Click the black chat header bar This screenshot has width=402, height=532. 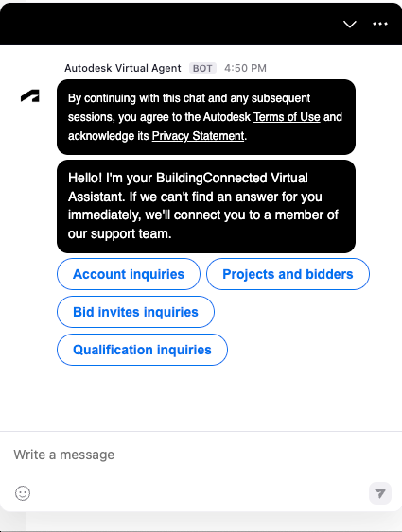169,24
